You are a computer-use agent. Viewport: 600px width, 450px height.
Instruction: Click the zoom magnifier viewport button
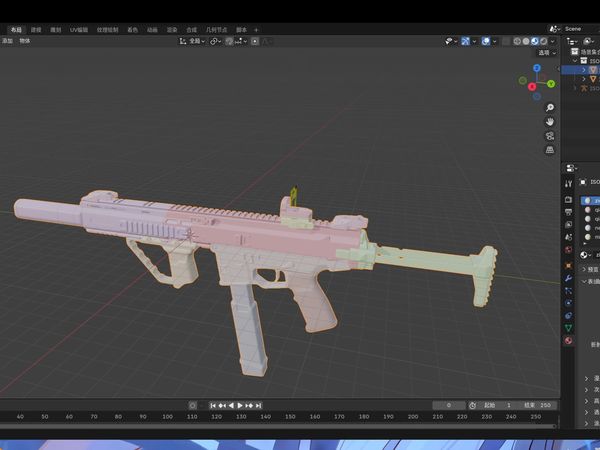[x=550, y=108]
